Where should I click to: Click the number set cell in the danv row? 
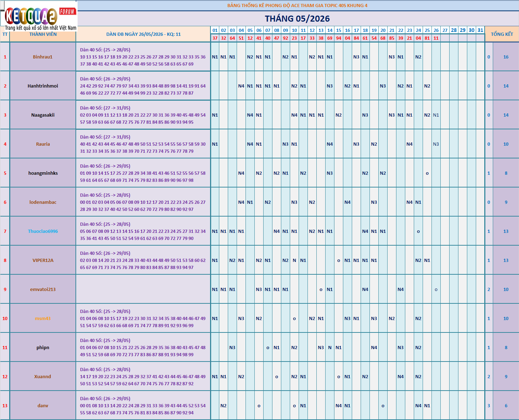[143, 405]
